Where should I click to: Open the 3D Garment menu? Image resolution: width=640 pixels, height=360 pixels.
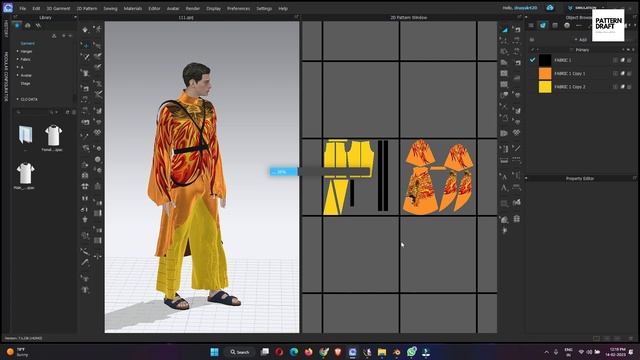click(x=58, y=8)
